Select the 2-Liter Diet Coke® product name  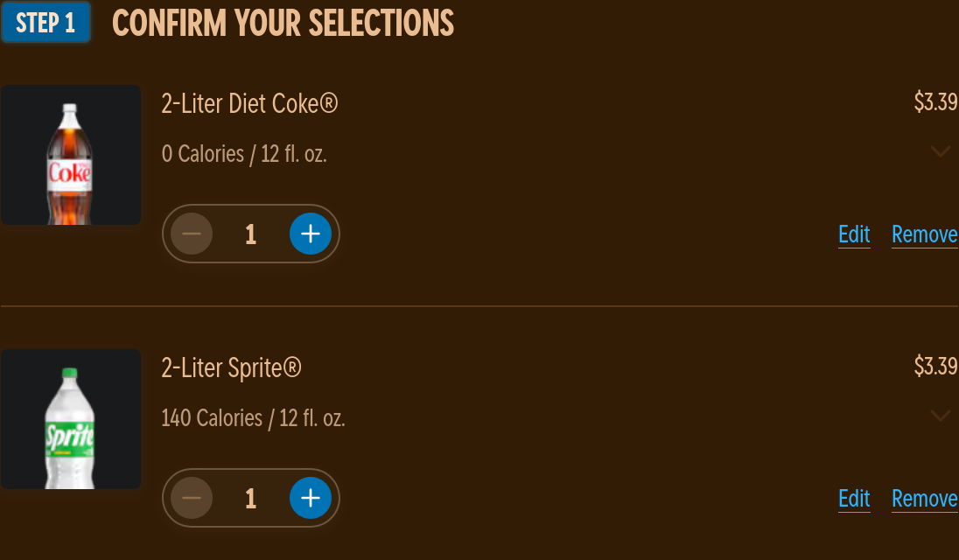(249, 103)
